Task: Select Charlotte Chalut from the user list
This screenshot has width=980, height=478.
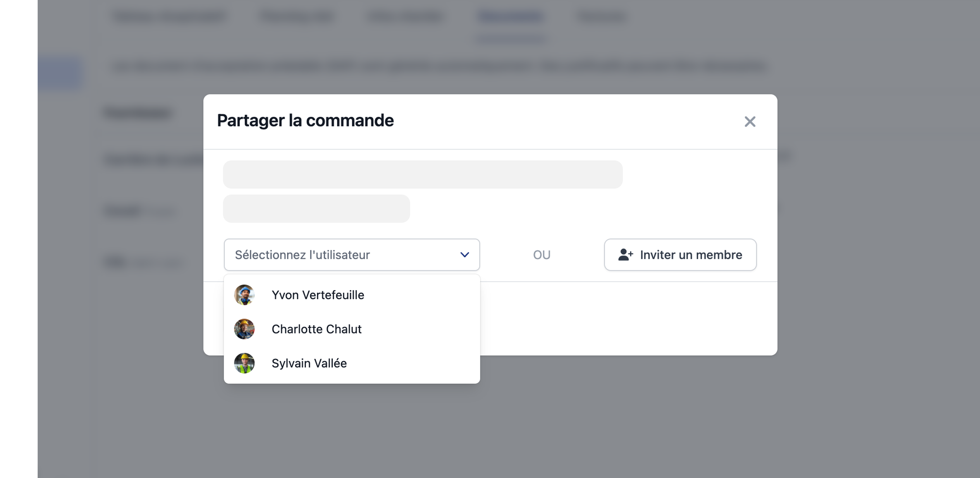Action: 317,329
